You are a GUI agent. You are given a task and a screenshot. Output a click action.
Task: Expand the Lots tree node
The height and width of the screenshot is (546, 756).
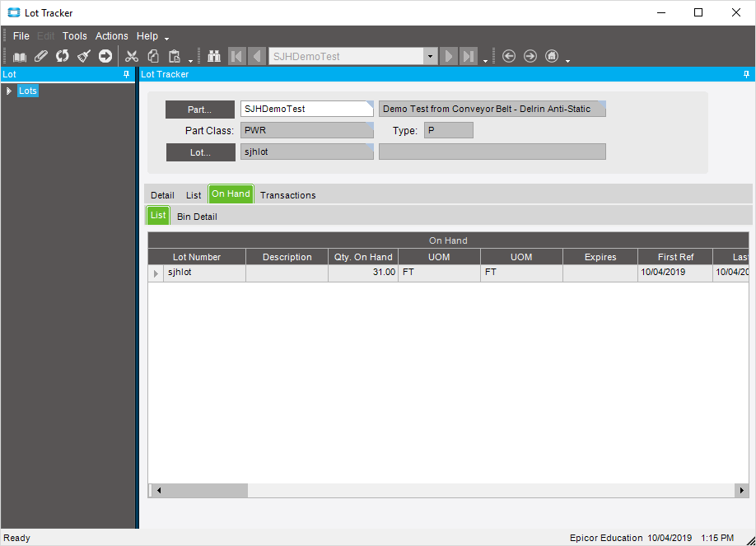pos(9,91)
